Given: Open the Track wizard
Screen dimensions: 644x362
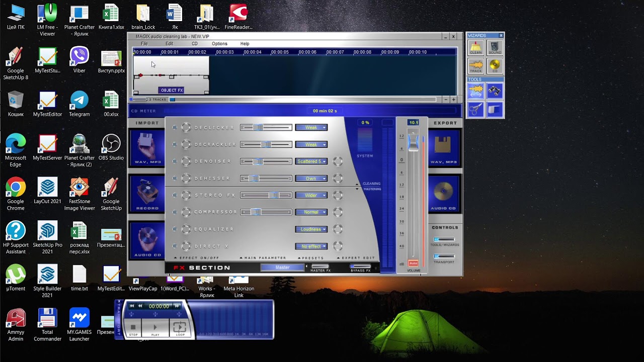Looking at the screenshot, I should (475, 66).
